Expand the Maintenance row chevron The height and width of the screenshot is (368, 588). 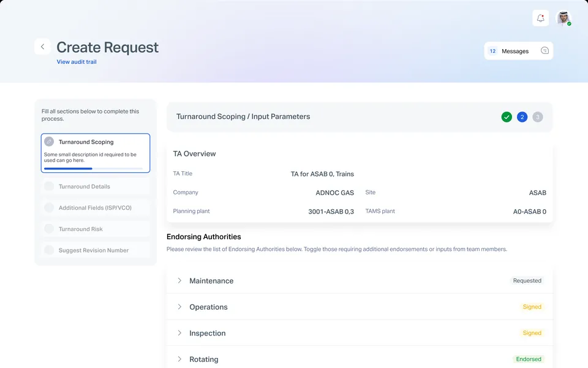(179, 280)
